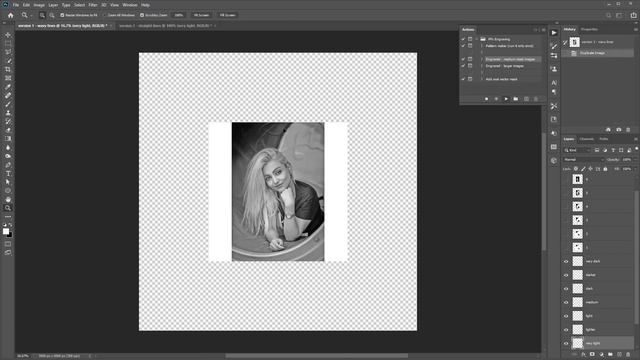Choose Zoom In mode icon
The image size is (640, 360).
pyautogui.click(x=42, y=15)
